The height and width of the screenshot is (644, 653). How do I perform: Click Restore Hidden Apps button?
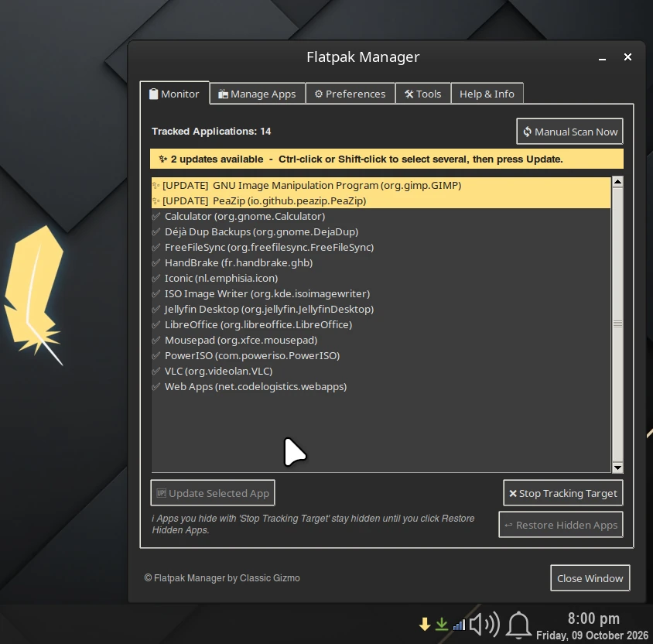click(x=561, y=525)
